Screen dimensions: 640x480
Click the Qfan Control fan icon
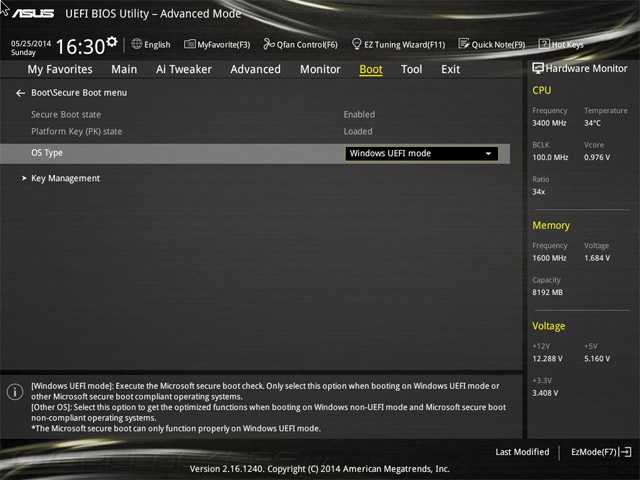pyautogui.click(x=269, y=44)
